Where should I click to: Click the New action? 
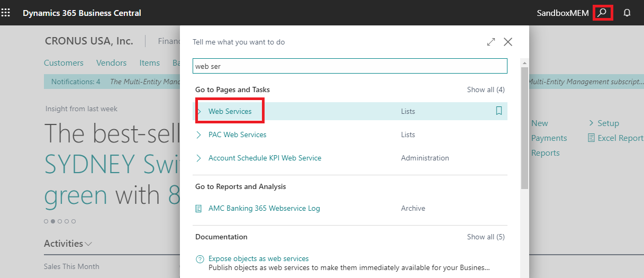[x=540, y=123]
